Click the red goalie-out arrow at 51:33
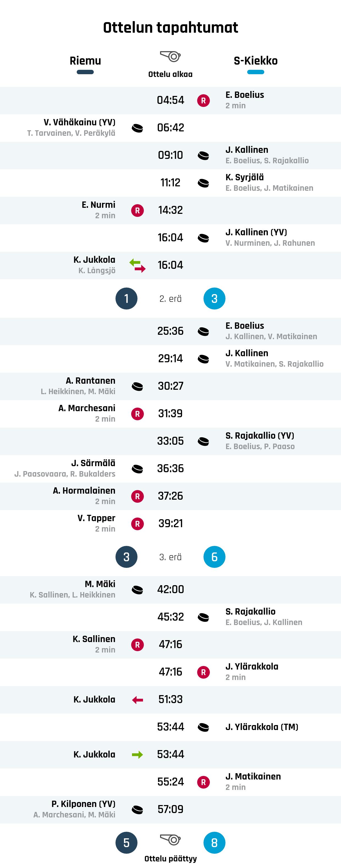341x868 pixels. (x=137, y=700)
